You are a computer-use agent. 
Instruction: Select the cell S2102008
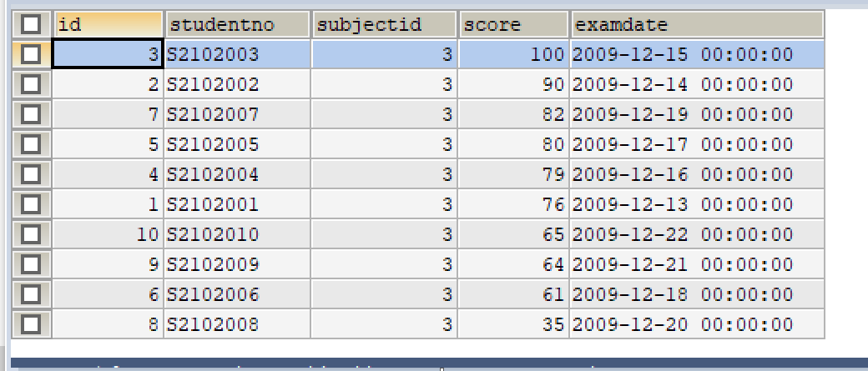coord(238,324)
